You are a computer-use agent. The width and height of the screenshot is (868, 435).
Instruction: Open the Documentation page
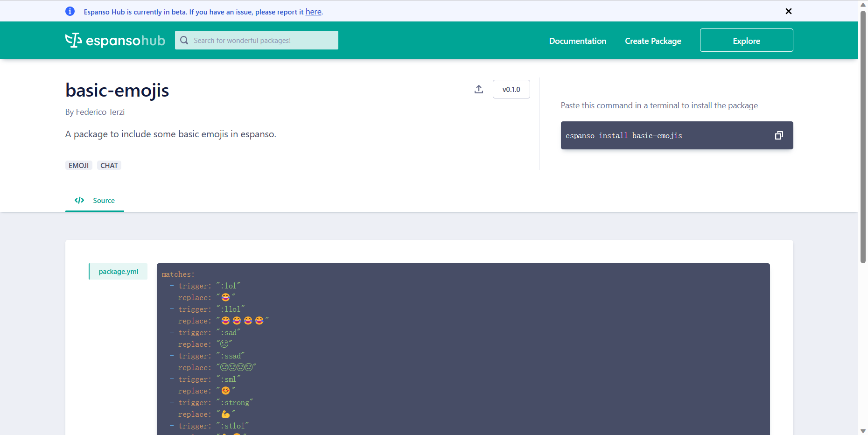pos(578,41)
